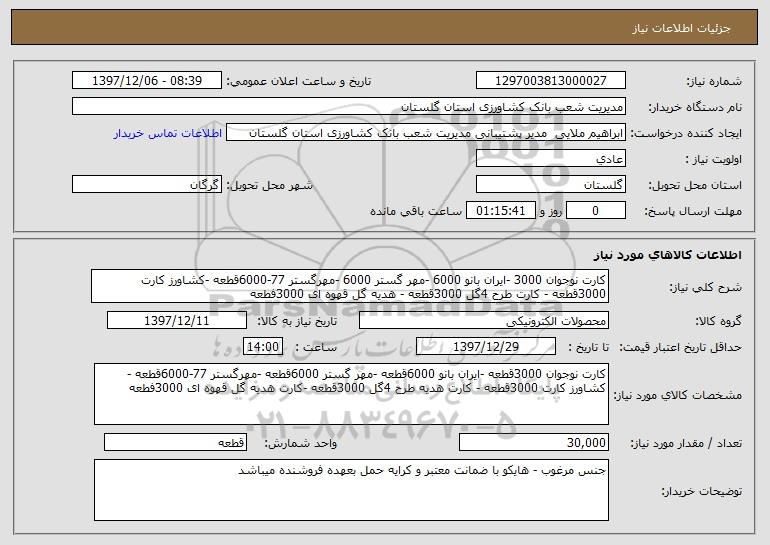The width and height of the screenshot is (770, 545).
Task: Click the unit of measure field قطعه
Action: click(175, 442)
